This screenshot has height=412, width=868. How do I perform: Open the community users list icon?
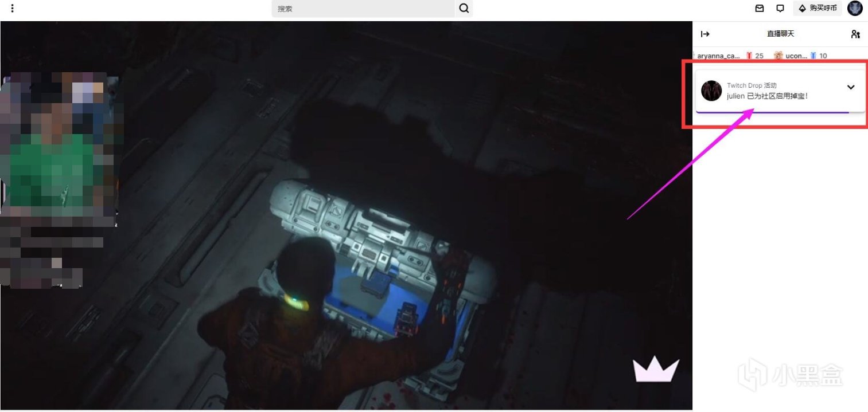point(855,34)
